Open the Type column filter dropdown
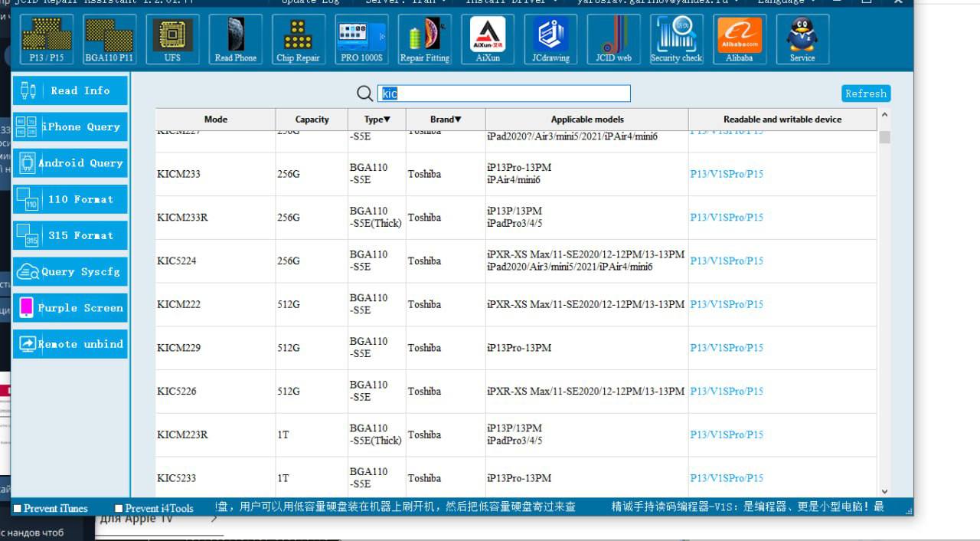The height and width of the screenshot is (541, 980). [x=377, y=120]
